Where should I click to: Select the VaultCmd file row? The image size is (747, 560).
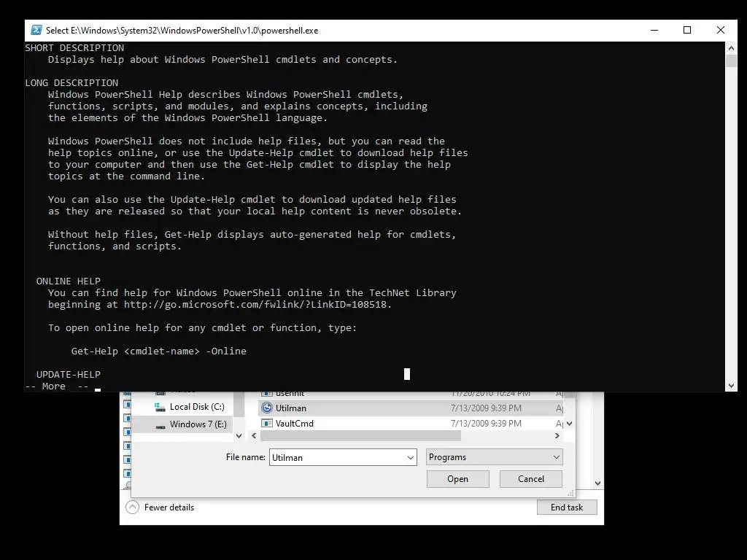point(411,424)
